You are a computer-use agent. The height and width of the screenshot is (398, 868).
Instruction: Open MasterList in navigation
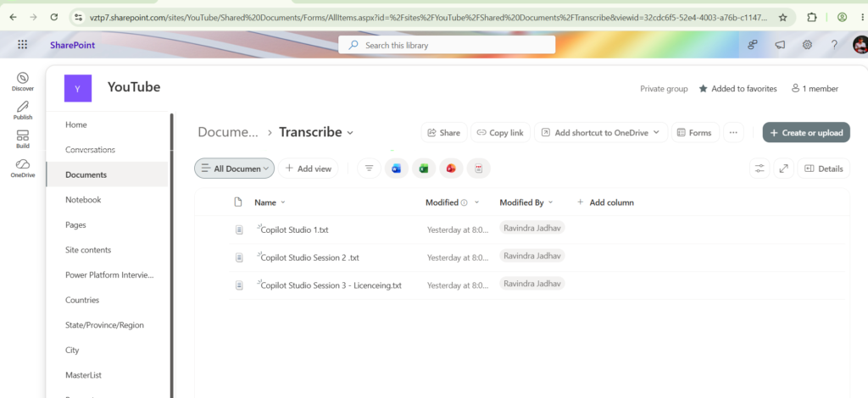(84, 375)
